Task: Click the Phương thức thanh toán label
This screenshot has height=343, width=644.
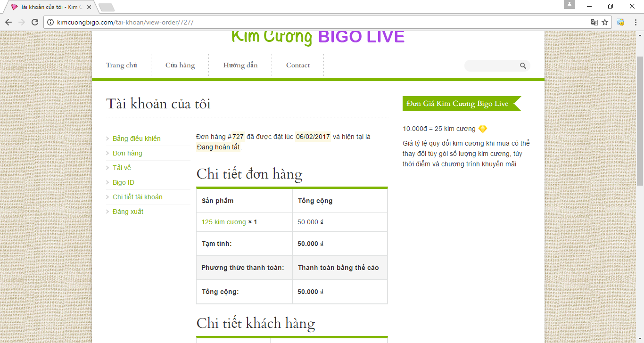Action: [x=243, y=268]
